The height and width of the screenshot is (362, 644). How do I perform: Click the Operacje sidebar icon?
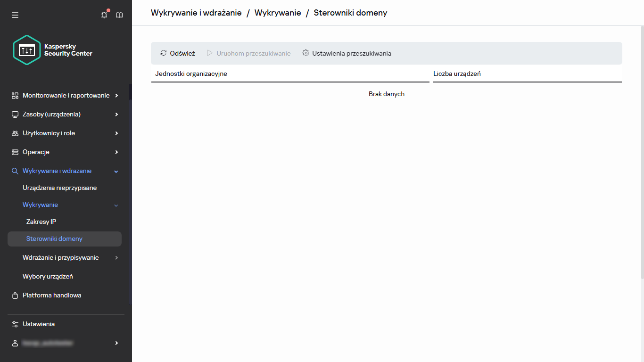[15, 152]
